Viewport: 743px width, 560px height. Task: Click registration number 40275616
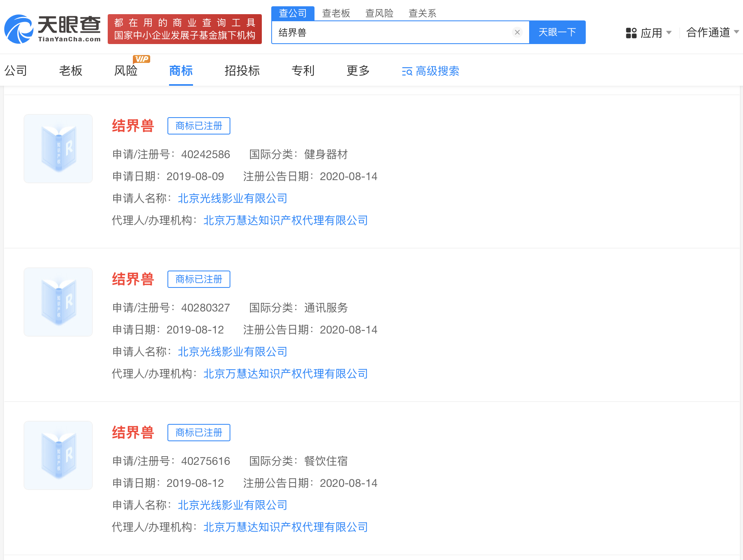pyautogui.click(x=206, y=461)
